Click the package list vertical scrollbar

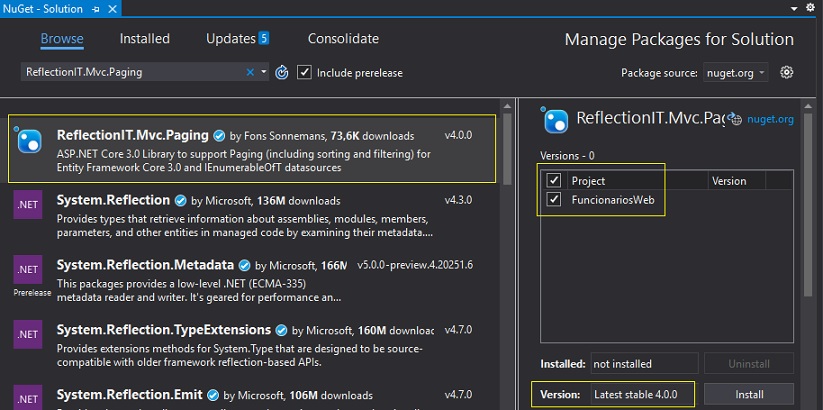[x=507, y=252]
